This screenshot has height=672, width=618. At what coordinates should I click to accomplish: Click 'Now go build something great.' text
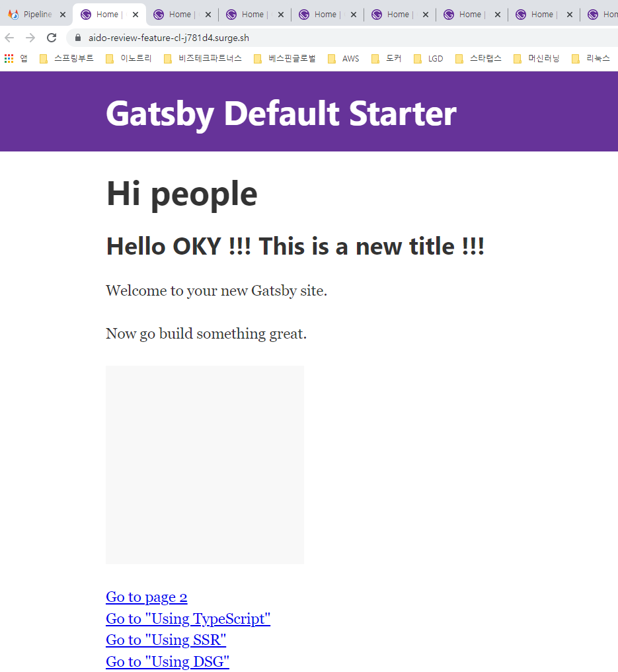pyautogui.click(x=206, y=333)
